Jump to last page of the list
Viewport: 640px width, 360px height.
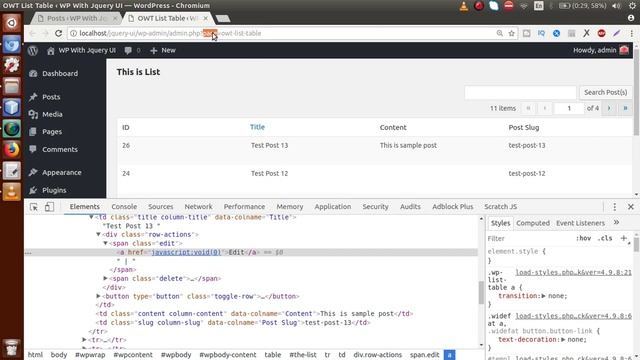click(625, 108)
